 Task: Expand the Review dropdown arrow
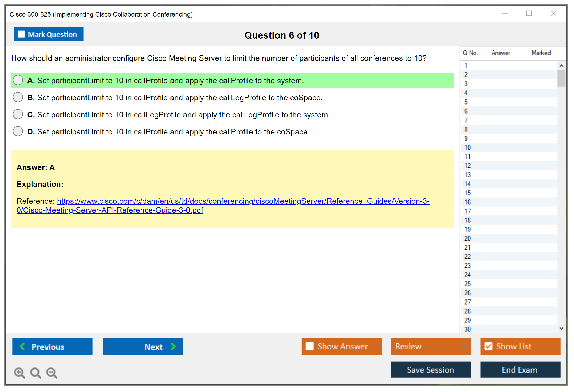coord(463,346)
